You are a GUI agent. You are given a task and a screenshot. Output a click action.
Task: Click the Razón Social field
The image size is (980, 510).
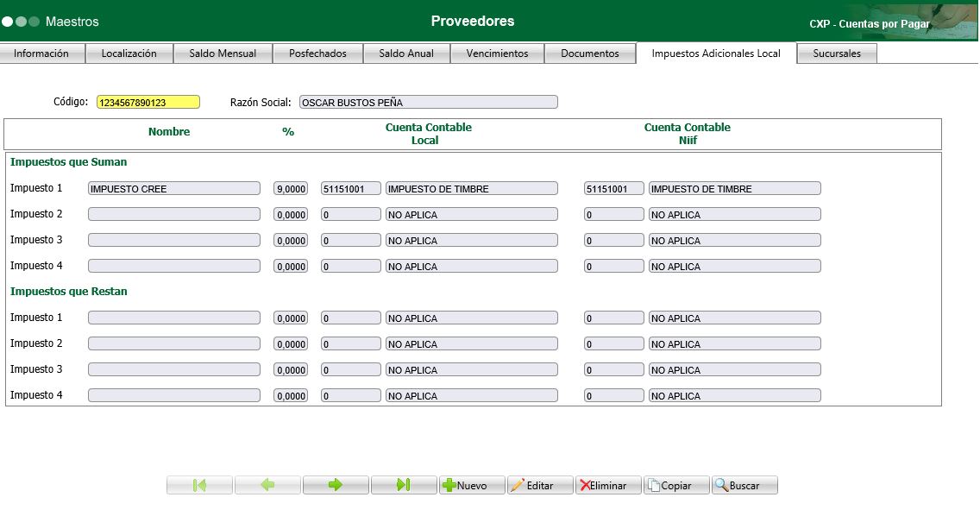[x=429, y=102]
